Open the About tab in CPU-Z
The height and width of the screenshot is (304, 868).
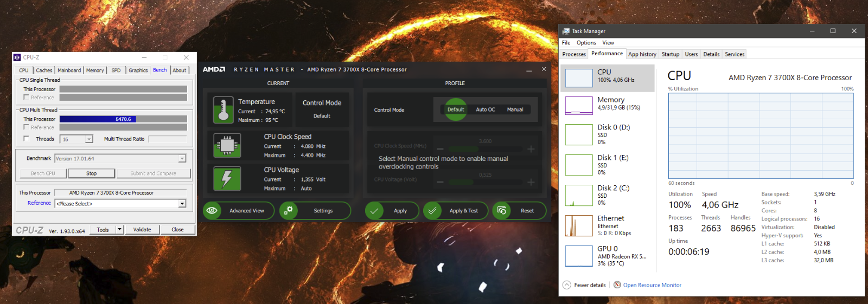(x=179, y=70)
